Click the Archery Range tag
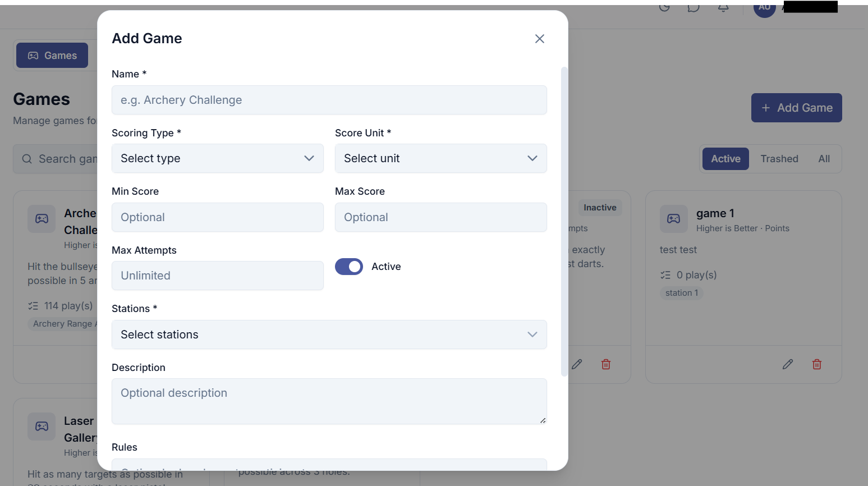The image size is (868, 486). [x=62, y=324]
